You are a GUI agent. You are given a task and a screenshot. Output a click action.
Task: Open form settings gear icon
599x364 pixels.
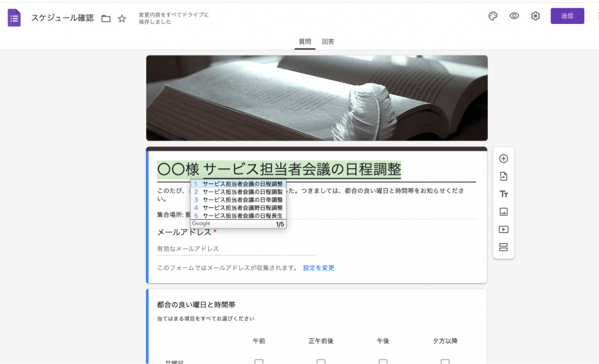pos(535,16)
